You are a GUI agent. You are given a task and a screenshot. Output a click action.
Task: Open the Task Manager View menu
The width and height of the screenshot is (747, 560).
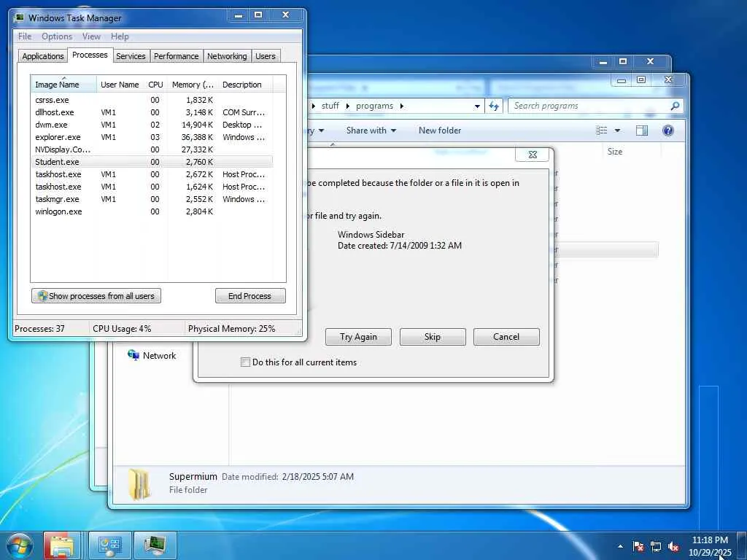(x=91, y=36)
